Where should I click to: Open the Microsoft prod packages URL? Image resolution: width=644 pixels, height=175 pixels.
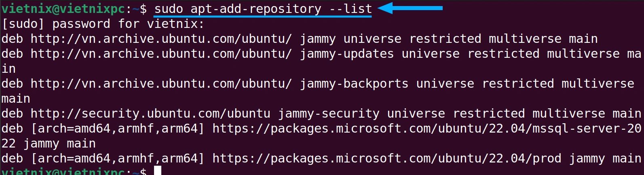(x=386, y=158)
